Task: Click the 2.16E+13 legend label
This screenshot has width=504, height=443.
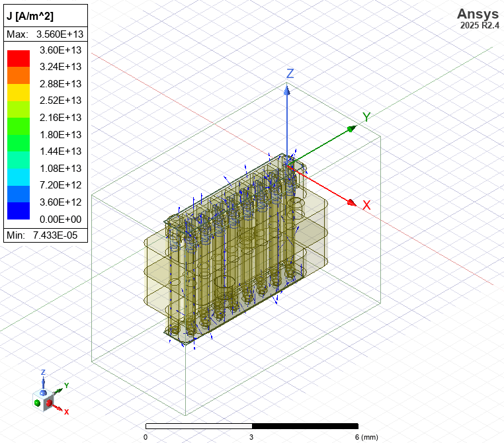Action: (x=60, y=117)
